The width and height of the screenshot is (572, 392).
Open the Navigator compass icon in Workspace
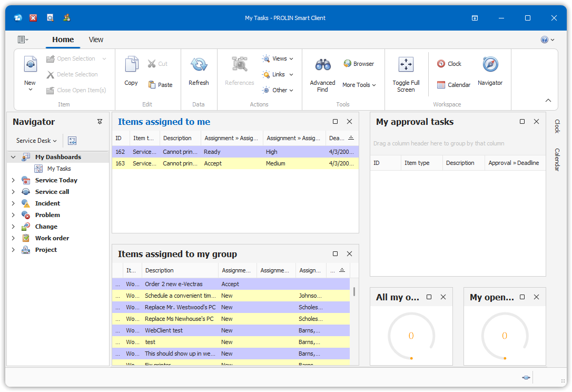pos(490,65)
